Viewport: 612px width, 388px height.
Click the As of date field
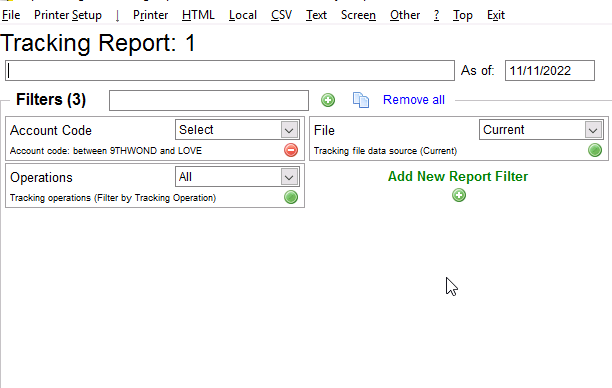(x=550, y=71)
